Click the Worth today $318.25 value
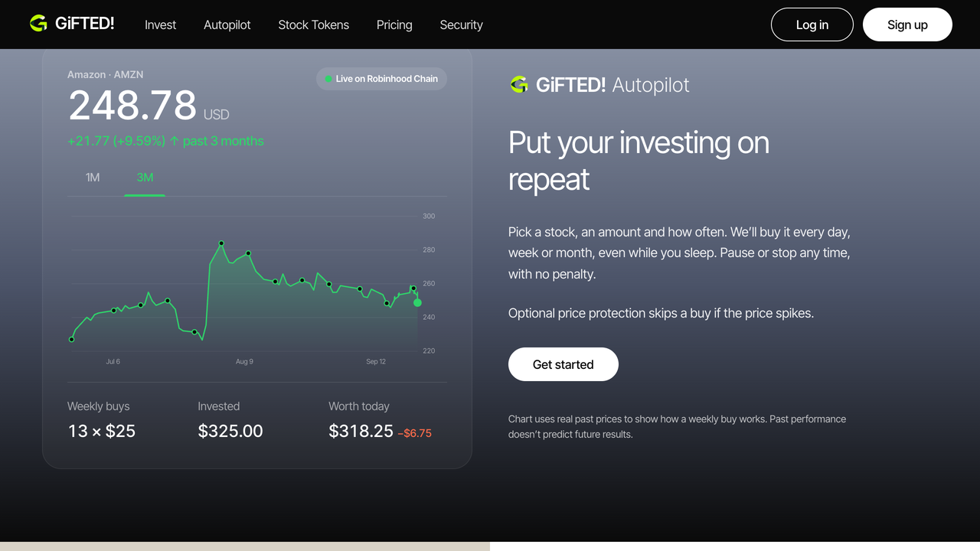 point(361,431)
